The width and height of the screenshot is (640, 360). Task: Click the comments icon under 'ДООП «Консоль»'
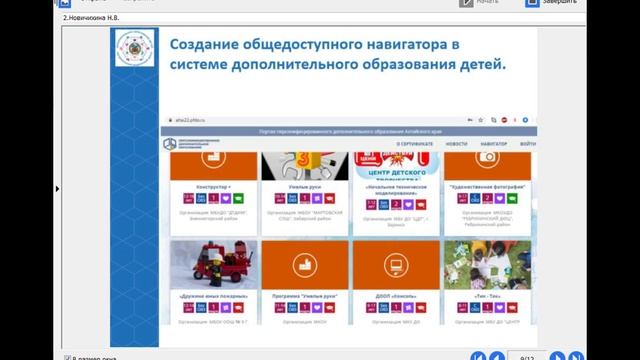(x=421, y=307)
